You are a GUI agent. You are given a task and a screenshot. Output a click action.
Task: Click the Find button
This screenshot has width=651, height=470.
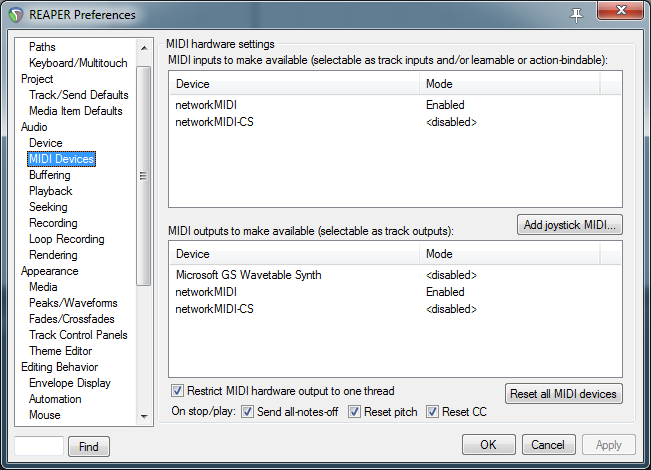pyautogui.click(x=89, y=446)
